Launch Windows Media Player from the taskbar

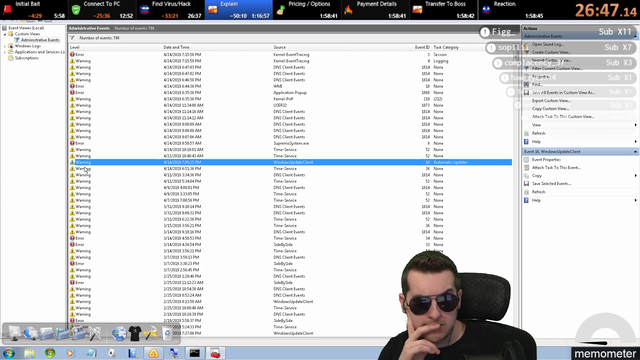pyautogui.click(x=70, y=353)
